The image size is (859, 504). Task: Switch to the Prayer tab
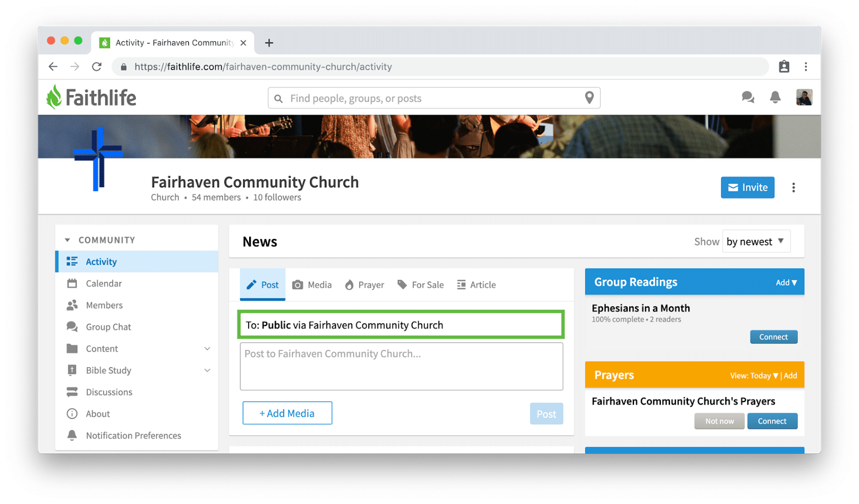tap(365, 284)
